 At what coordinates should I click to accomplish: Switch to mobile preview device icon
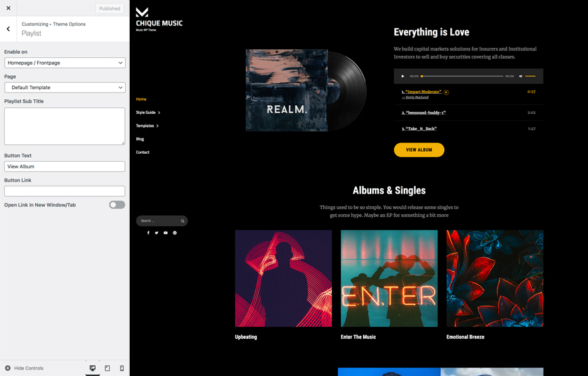[x=122, y=368]
